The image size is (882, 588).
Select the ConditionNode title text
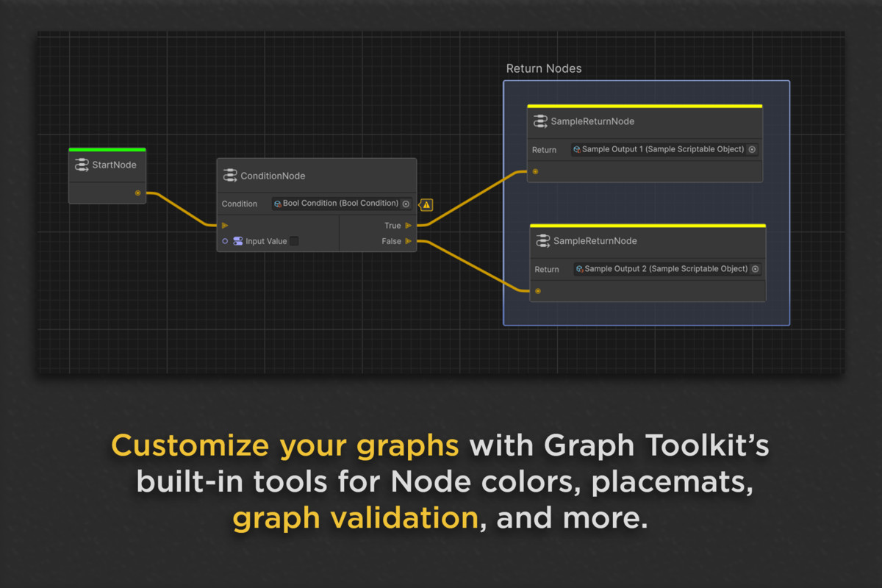[x=273, y=176]
